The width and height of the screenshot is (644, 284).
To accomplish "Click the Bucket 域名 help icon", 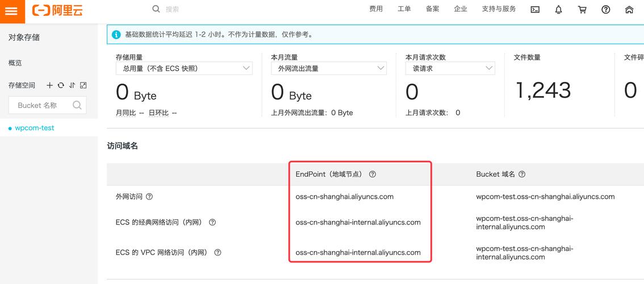I will [521, 174].
